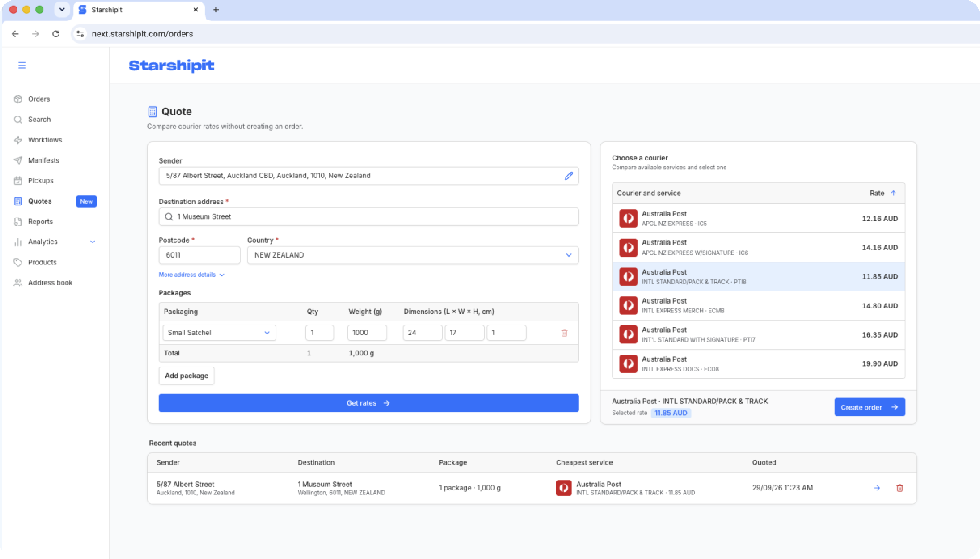Go back in browser history
The height and width of the screenshot is (559, 980).
click(15, 34)
